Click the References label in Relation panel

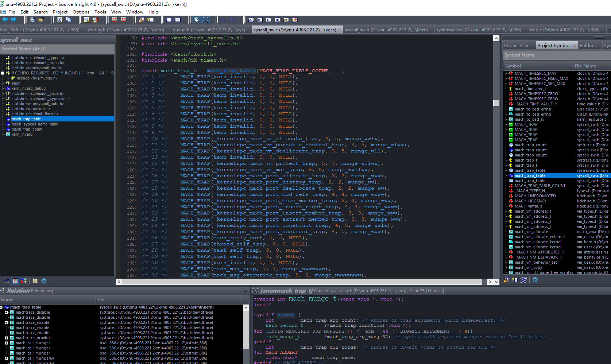click(42, 291)
